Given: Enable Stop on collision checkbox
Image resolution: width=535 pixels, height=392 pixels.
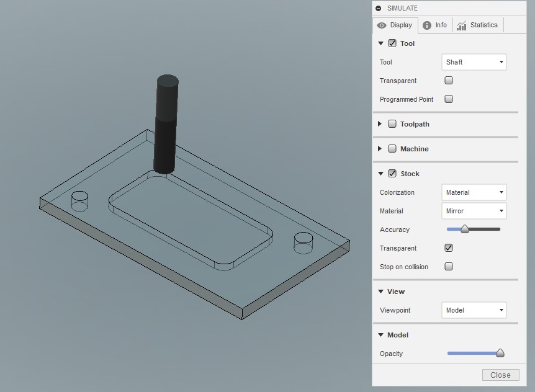Looking at the screenshot, I should coord(449,266).
